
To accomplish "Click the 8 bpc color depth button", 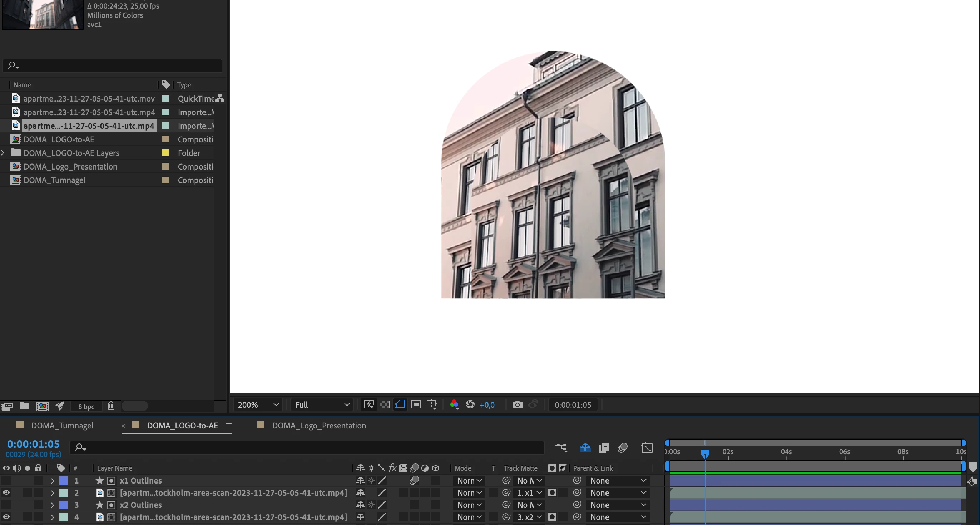I will coord(86,407).
